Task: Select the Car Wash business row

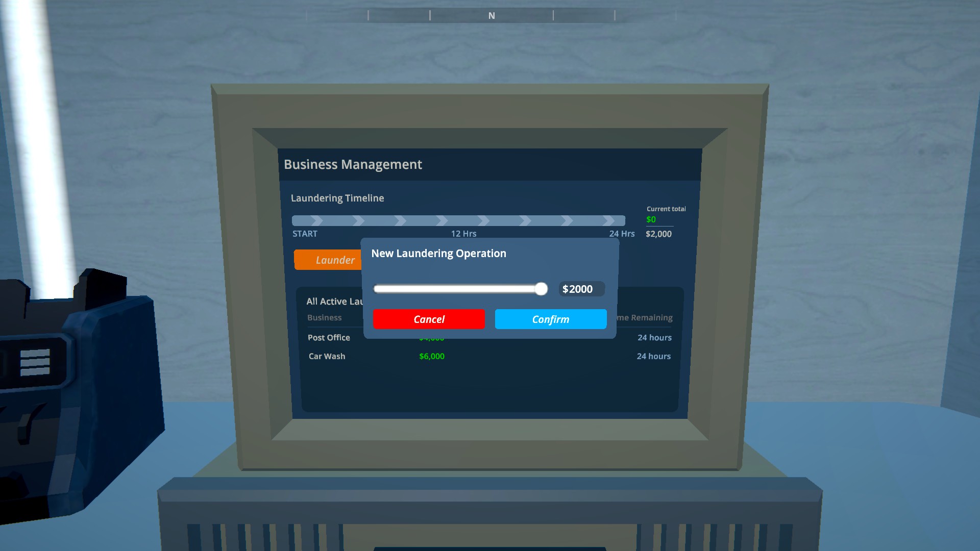Action: click(x=327, y=356)
